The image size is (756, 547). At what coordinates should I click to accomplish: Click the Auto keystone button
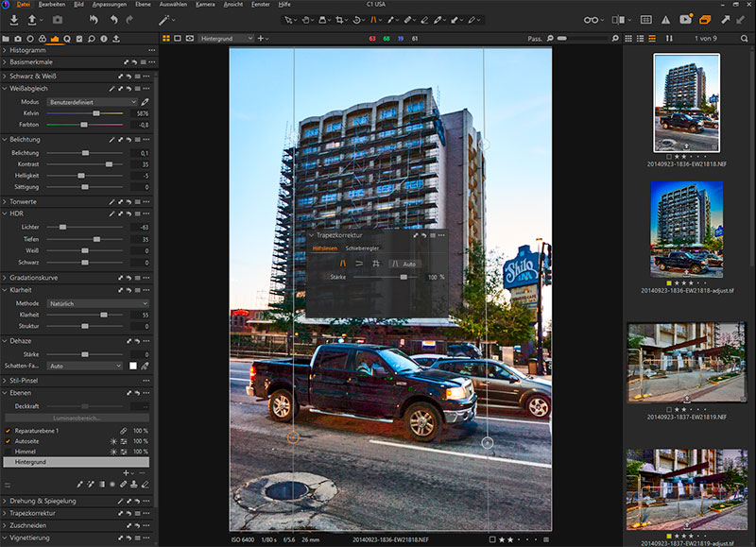(x=404, y=264)
